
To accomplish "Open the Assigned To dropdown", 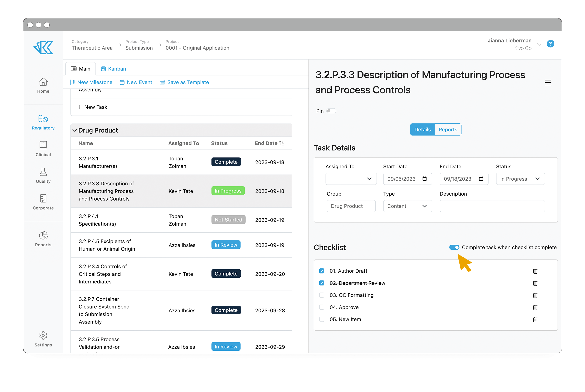I will point(351,179).
